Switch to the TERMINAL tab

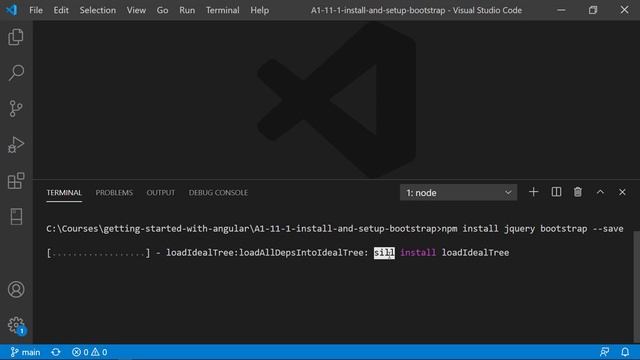click(x=64, y=193)
